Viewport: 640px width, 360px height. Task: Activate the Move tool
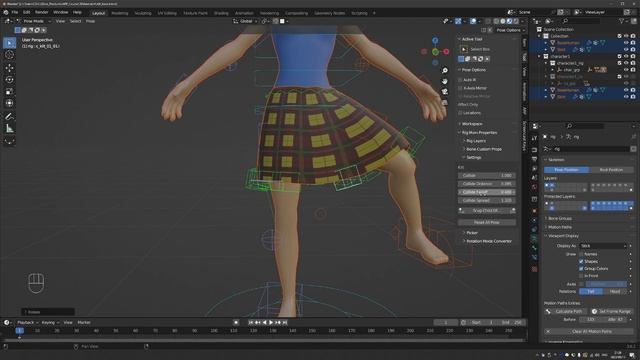coord(9,68)
